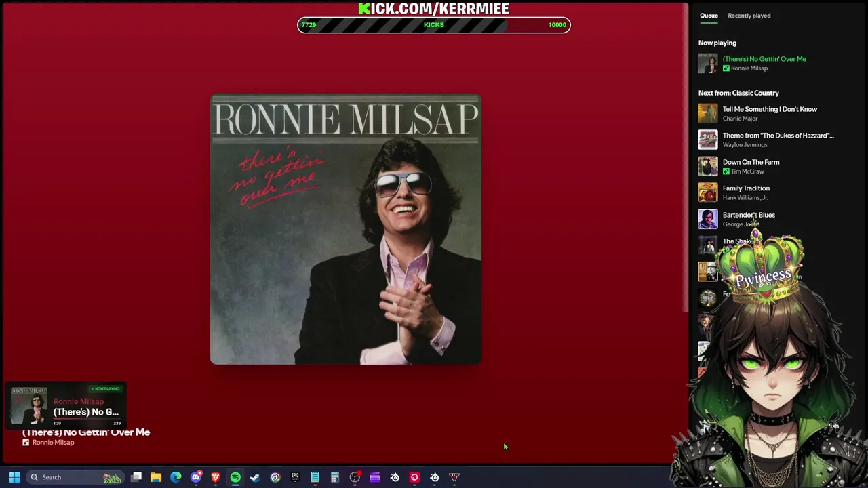Viewport: 868px width, 488px height.
Task: Click the Dukes of Hazzard album thumbnail
Action: pyautogui.click(x=708, y=140)
